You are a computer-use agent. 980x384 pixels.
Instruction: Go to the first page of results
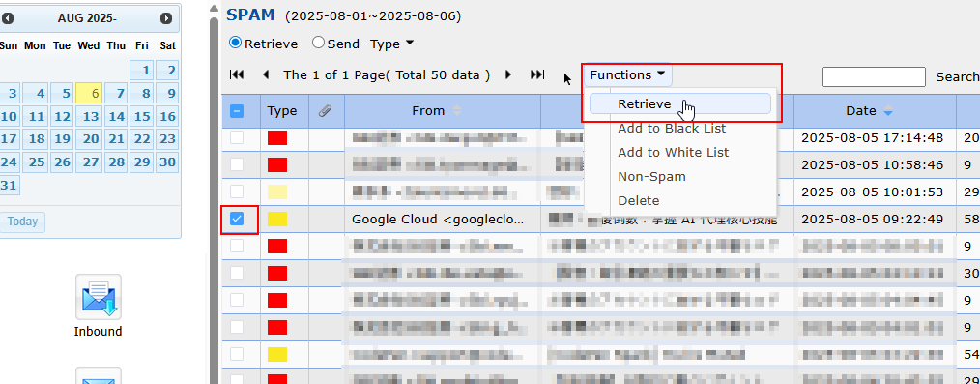click(237, 75)
